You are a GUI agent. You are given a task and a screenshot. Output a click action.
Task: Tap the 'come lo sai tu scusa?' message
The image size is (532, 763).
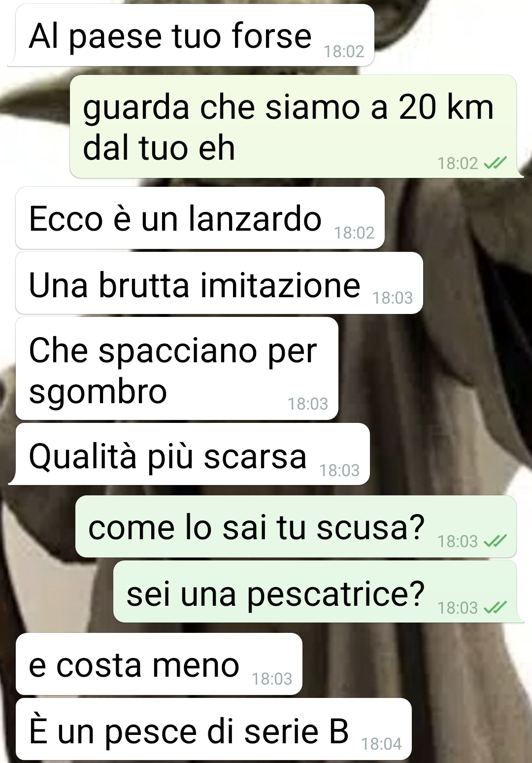tap(296, 526)
